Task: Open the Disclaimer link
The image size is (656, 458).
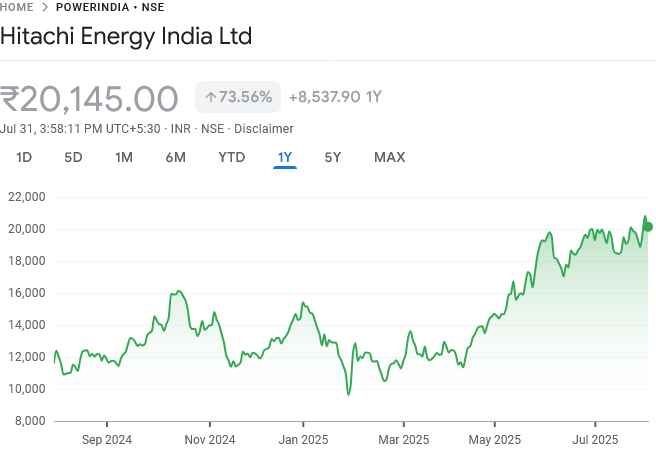Action: click(x=263, y=129)
